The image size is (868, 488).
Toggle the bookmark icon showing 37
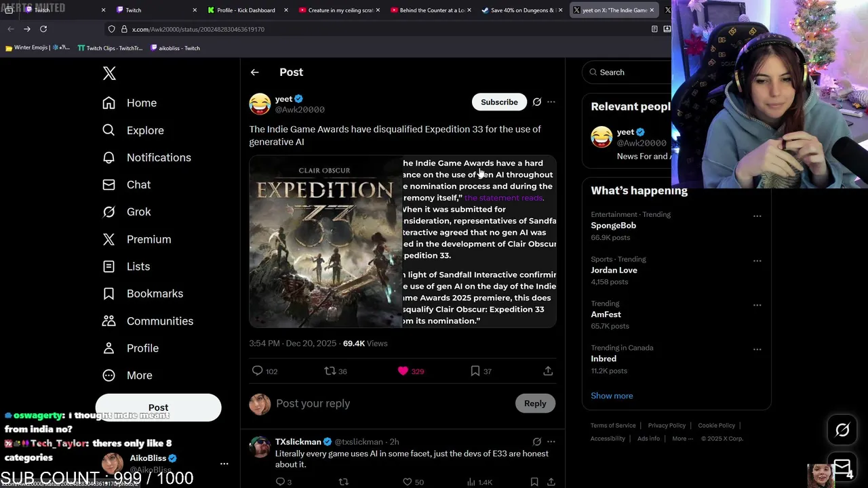coord(475,371)
